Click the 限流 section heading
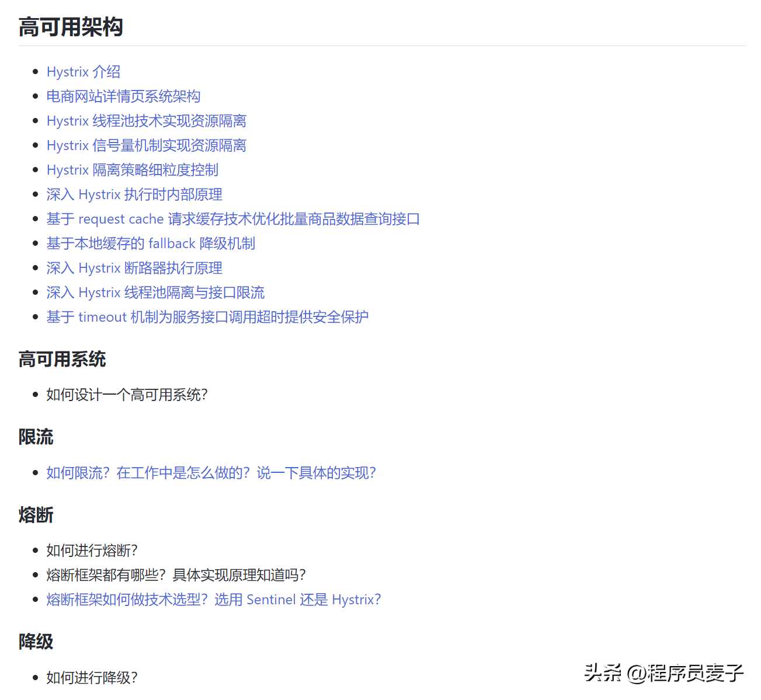The width and height of the screenshot is (761, 700). [x=36, y=437]
